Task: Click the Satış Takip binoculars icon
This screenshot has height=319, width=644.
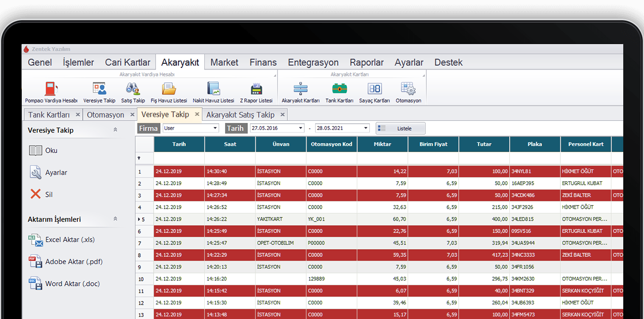Action: coord(133,89)
